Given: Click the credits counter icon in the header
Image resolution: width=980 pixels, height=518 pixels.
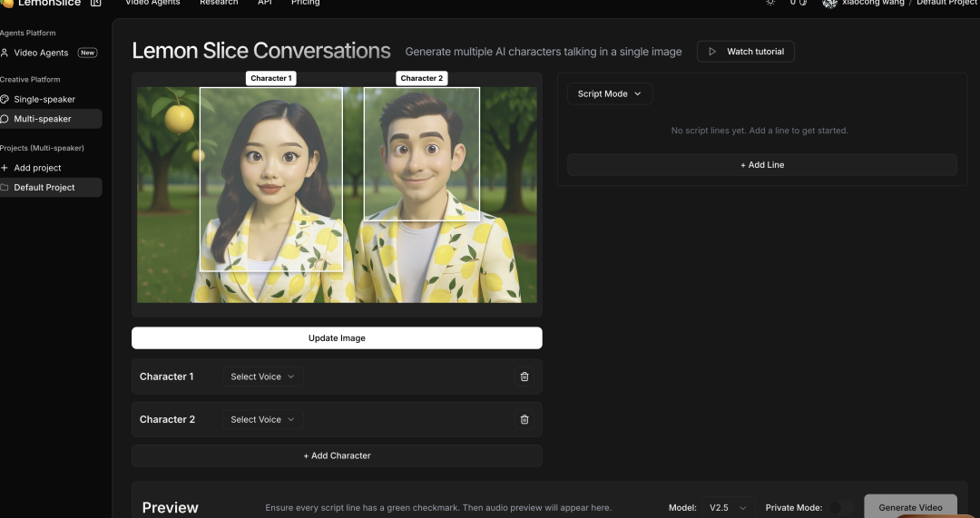Looking at the screenshot, I should tap(802, 3).
